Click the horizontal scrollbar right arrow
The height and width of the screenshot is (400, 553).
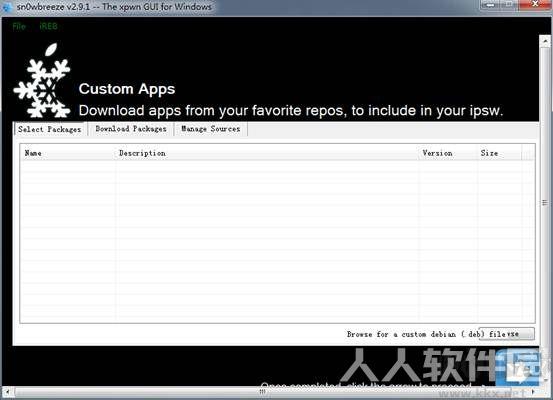point(533,392)
